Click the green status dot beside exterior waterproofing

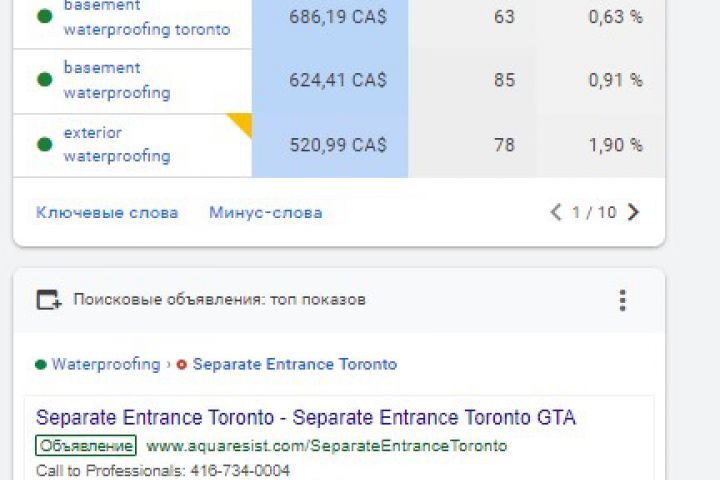click(44, 144)
